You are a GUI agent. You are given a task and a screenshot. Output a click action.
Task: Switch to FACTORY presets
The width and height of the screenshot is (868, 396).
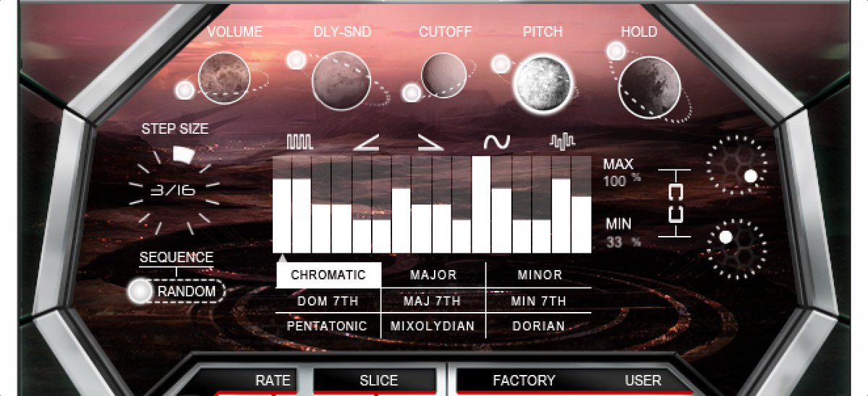(524, 381)
